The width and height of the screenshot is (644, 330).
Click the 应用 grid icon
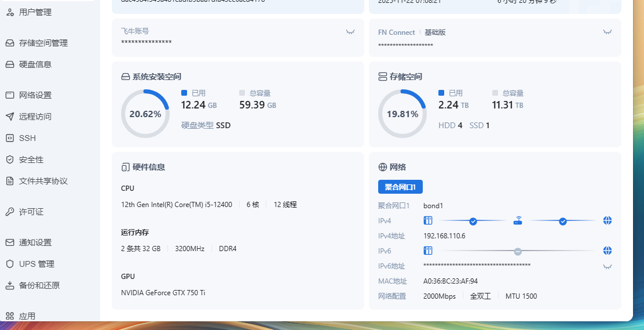tap(10, 316)
